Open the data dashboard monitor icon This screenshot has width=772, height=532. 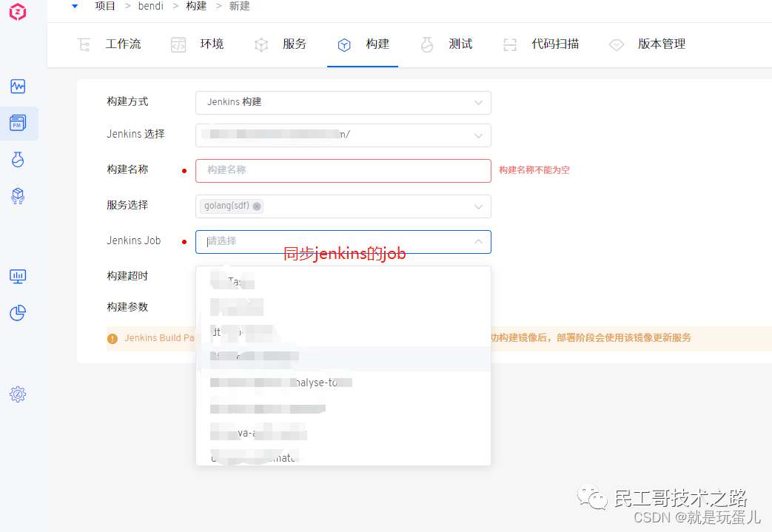point(19,276)
